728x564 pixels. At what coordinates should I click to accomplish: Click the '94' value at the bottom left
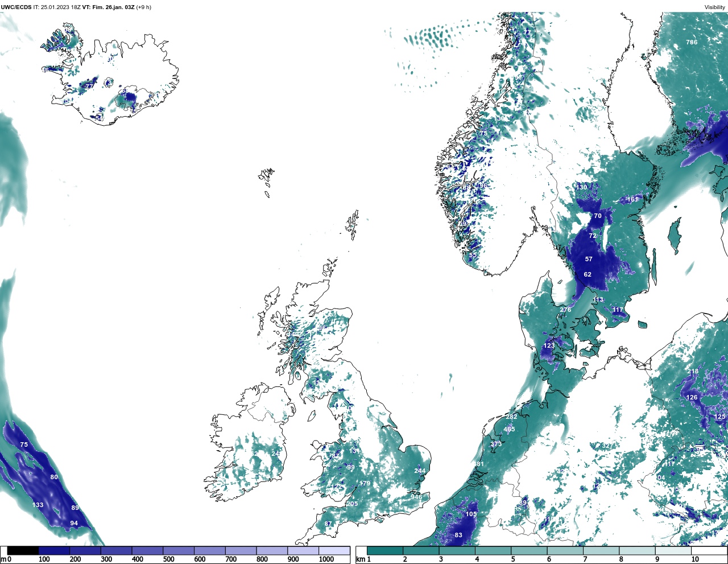pyautogui.click(x=74, y=523)
